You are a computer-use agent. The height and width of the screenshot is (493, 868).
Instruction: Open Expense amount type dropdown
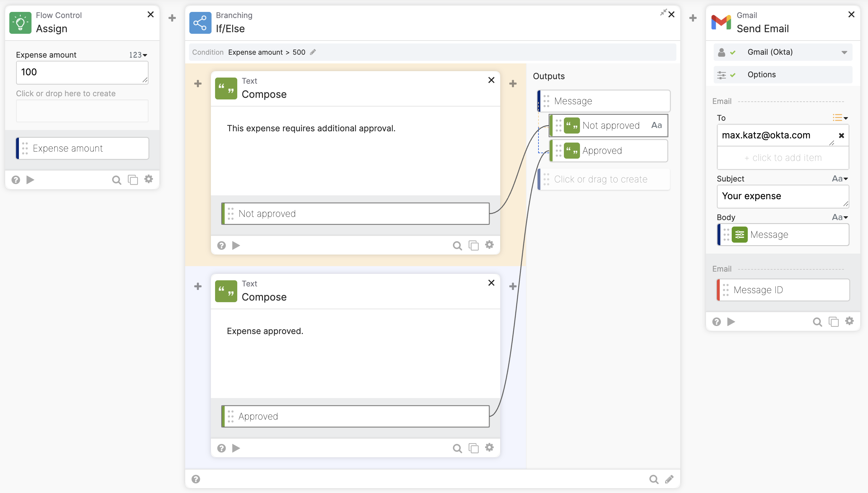pyautogui.click(x=138, y=55)
